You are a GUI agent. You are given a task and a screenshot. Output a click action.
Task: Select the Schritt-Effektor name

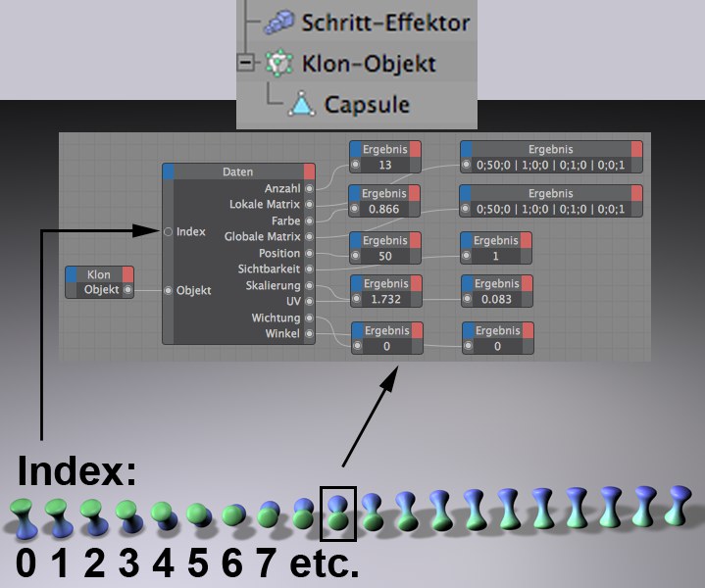click(385, 23)
